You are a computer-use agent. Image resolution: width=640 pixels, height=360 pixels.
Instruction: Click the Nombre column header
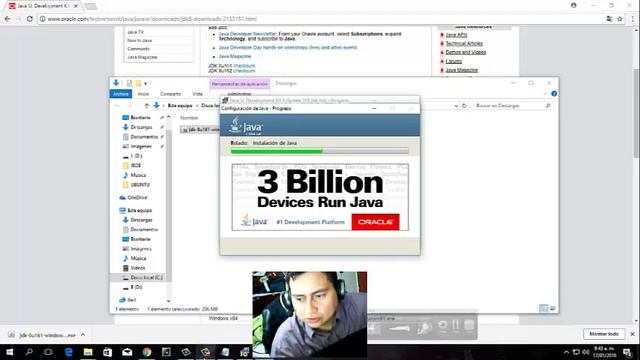[x=189, y=118]
